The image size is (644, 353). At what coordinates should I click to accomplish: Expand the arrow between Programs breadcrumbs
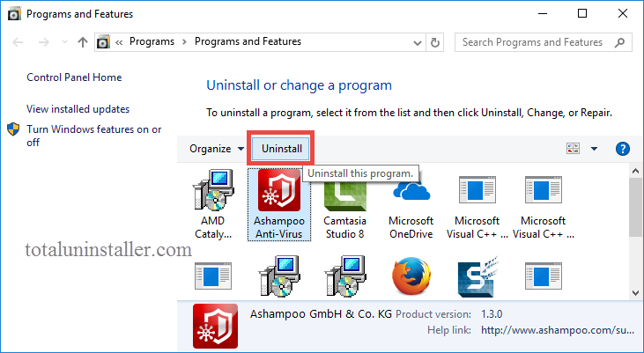pyautogui.click(x=184, y=42)
